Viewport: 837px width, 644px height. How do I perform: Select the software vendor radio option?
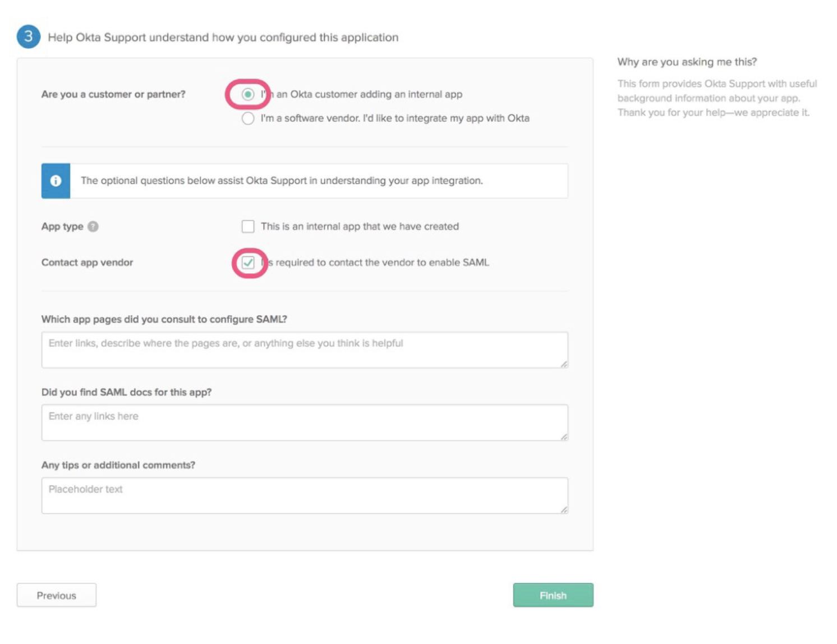click(248, 118)
